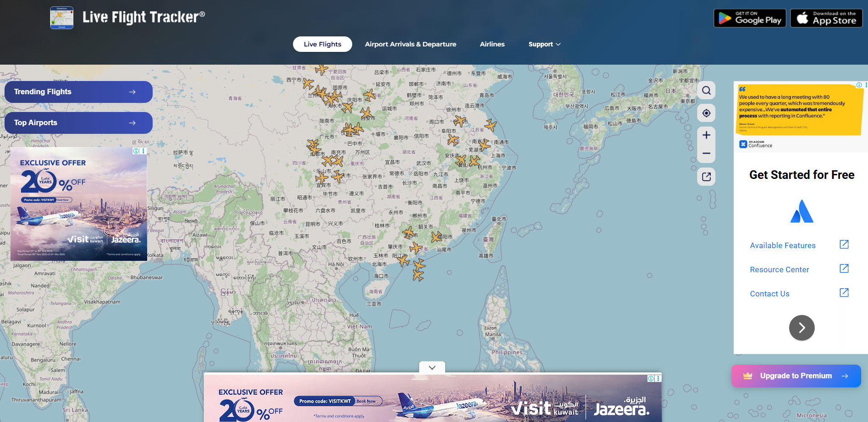Viewport: 868px width, 422px height.
Task: Click the 日本 label on the map
Action: pyautogui.click(x=671, y=91)
